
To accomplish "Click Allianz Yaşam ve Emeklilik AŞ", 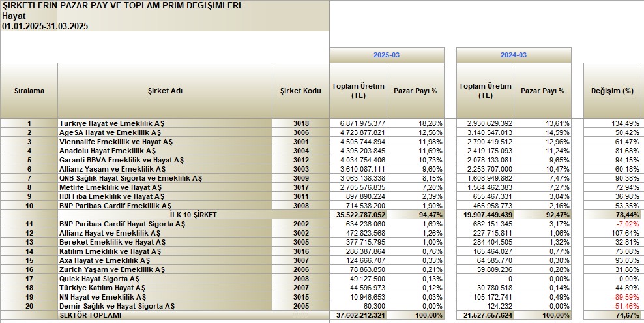I will (x=165, y=169).
